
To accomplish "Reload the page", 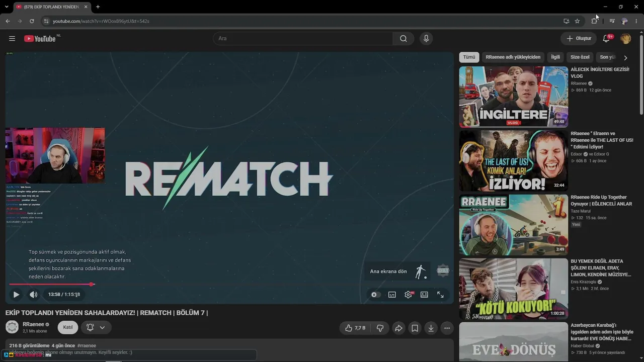I will click(32, 21).
